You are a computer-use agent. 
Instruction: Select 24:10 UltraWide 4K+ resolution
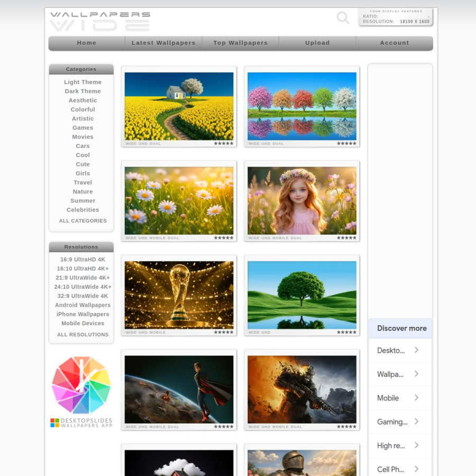pyautogui.click(x=83, y=287)
